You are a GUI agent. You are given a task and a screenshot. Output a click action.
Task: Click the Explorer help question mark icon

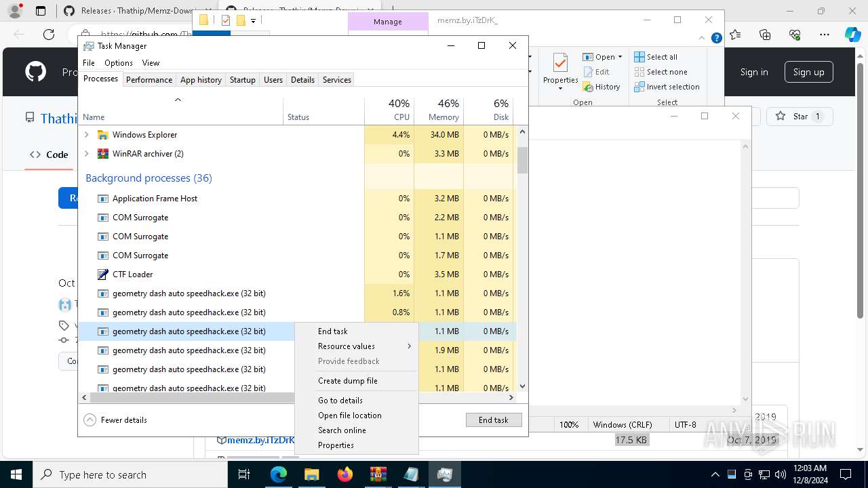716,38
